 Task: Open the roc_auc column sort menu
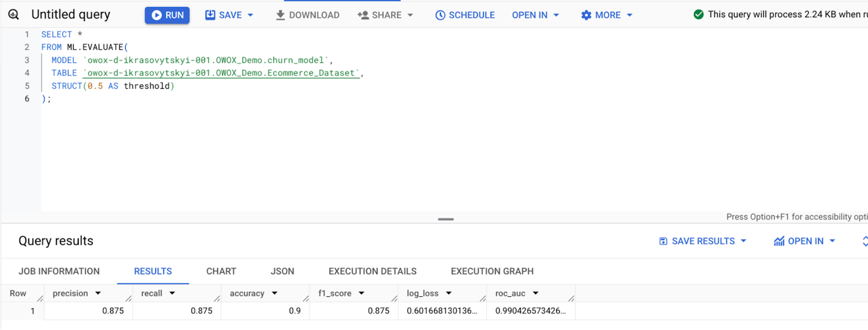point(536,294)
